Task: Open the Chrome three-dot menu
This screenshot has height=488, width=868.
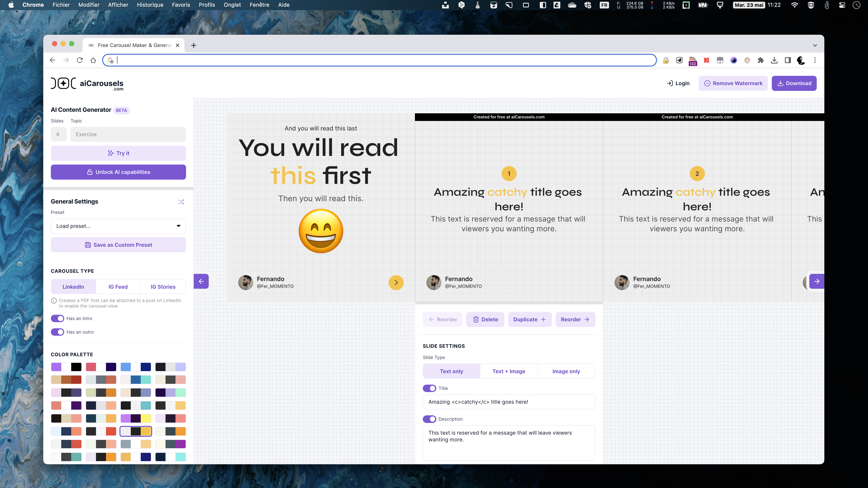Action: (815, 60)
